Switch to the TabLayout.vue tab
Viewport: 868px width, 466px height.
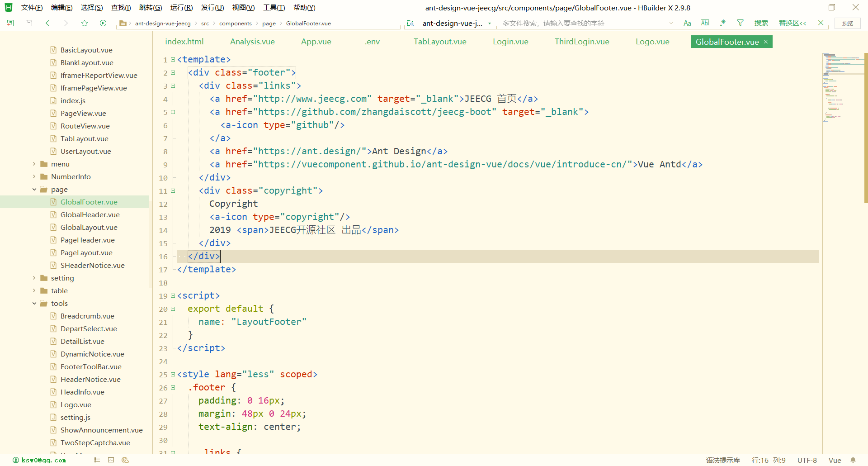coord(440,42)
